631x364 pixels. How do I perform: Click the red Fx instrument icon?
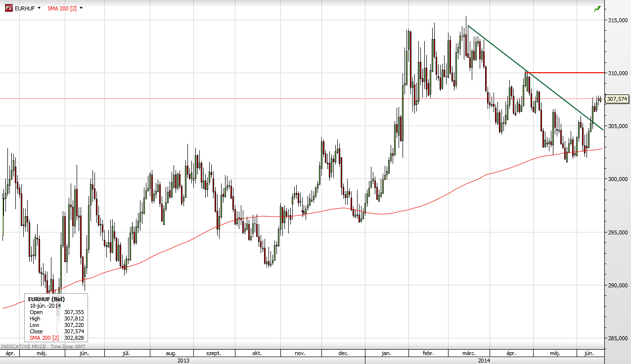9,8
